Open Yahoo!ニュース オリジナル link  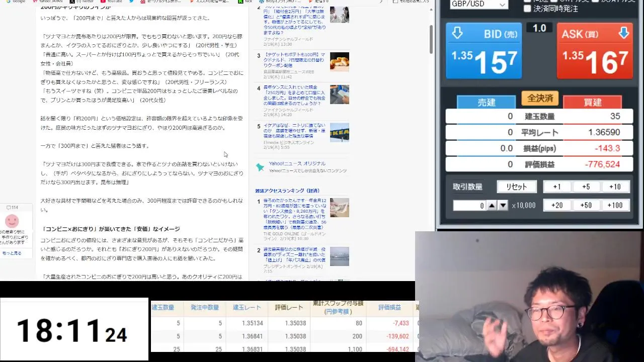[297, 163]
